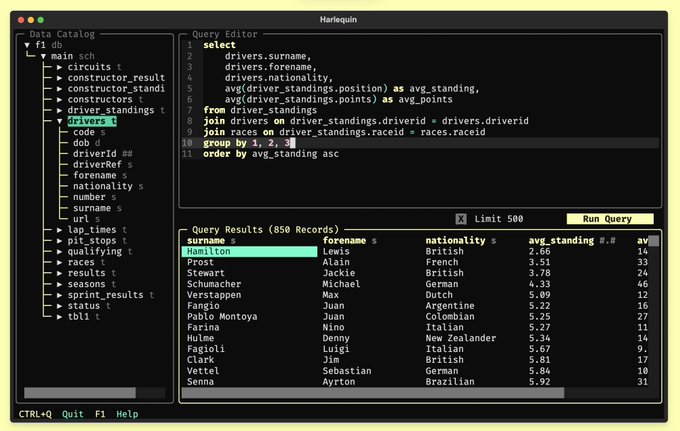Click the 5.92 avg_standing value
Screen dimensions: 680x431
[x=539, y=382]
